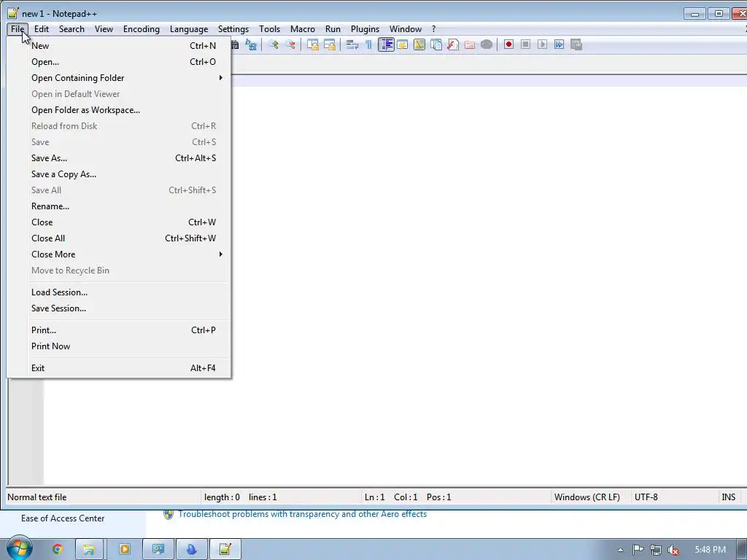Click Save Recorded Macro toolbar icon

pyautogui.click(x=576, y=44)
